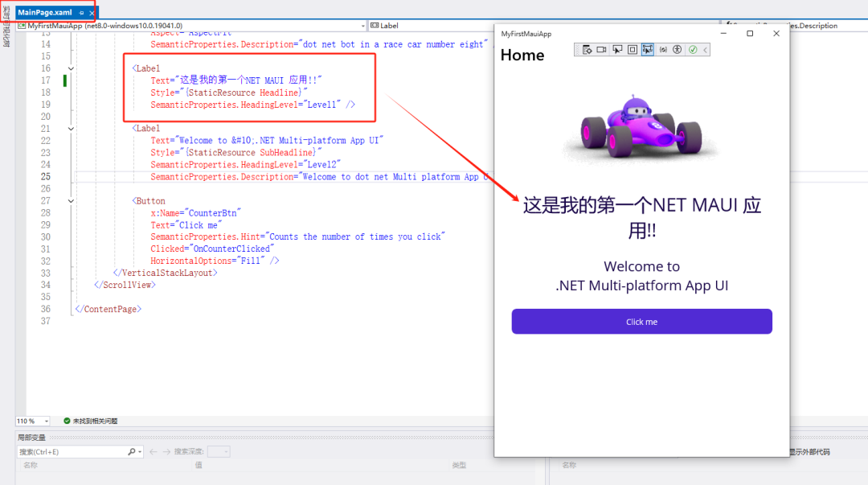Image resolution: width=868 pixels, height=485 pixels.
Task: Collapse the Label block at line 21
Action: tap(71, 129)
